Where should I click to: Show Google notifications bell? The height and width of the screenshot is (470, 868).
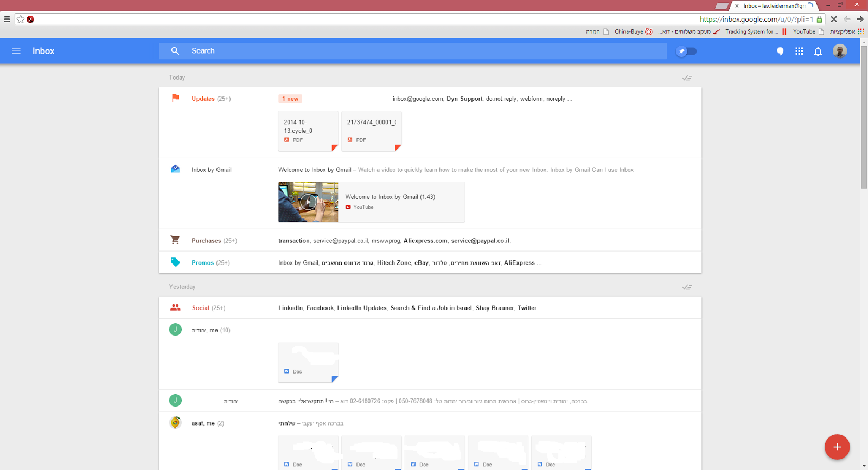[818, 51]
